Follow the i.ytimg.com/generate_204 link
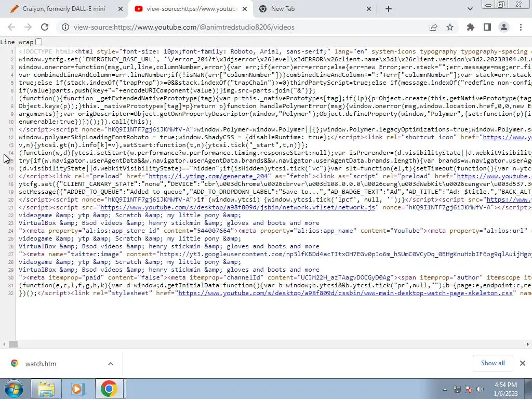The height and width of the screenshot is (399, 532). coord(208,176)
